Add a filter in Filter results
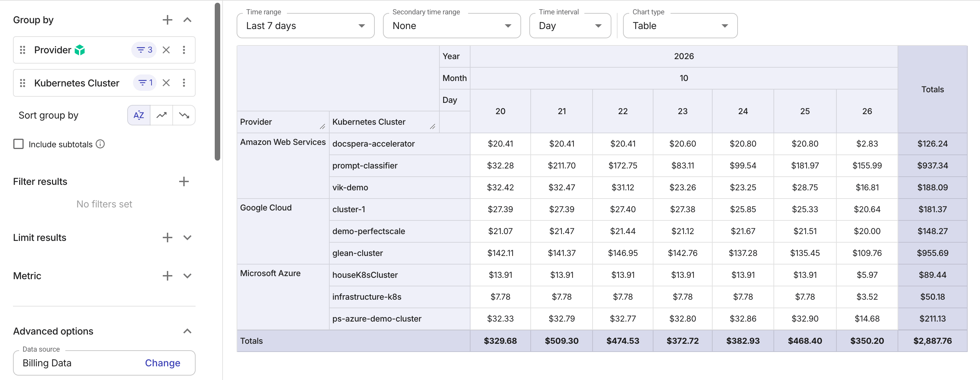 (184, 181)
